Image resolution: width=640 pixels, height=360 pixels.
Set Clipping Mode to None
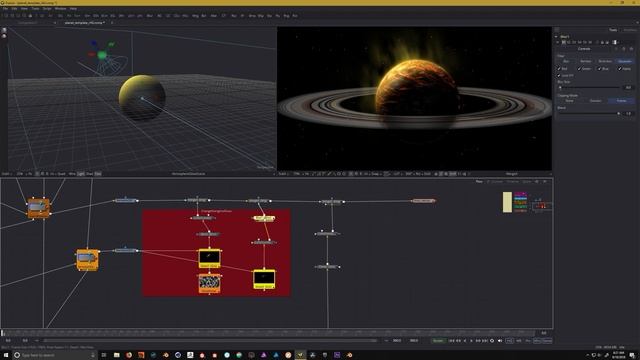coord(569,100)
